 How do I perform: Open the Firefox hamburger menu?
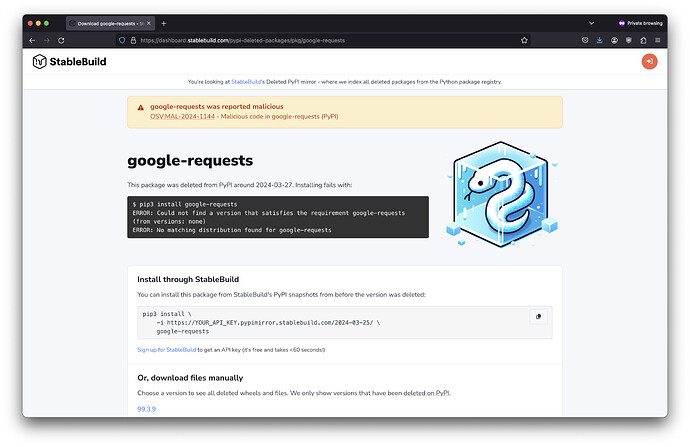tap(657, 40)
